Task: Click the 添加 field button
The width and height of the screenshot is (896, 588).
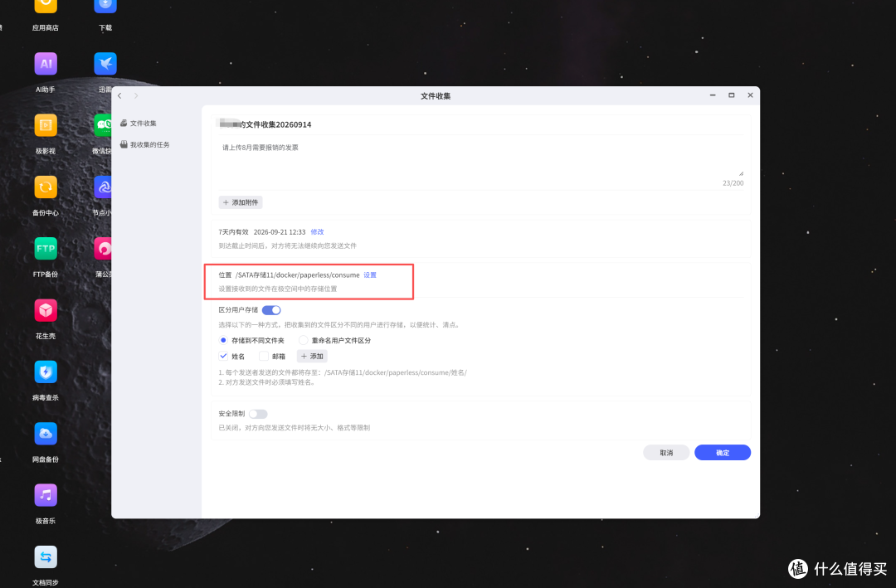Action: [x=312, y=356]
